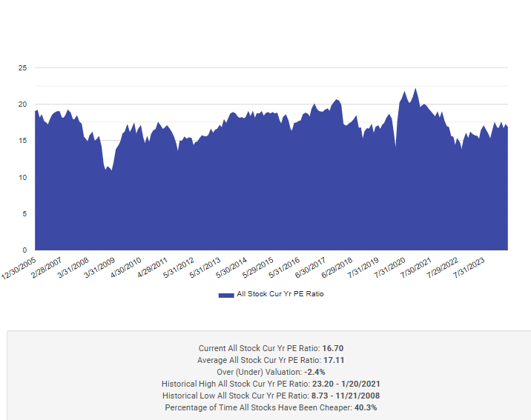This screenshot has height=420, width=531.
Task: Click the x-axis date 7/31/2020
Action: (x=390, y=267)
